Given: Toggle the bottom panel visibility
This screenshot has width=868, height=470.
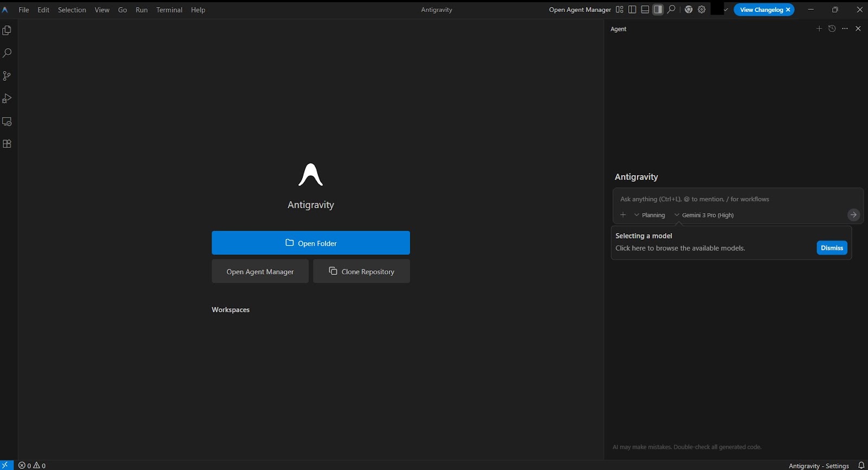Looking at the screenshot, I should click(x=645, y=10).
